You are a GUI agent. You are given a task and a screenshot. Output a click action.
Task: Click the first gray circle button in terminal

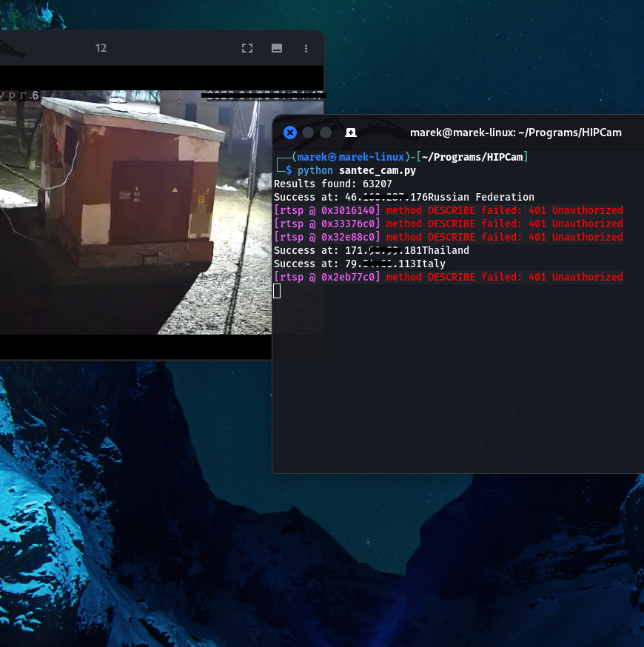(308, 133)
